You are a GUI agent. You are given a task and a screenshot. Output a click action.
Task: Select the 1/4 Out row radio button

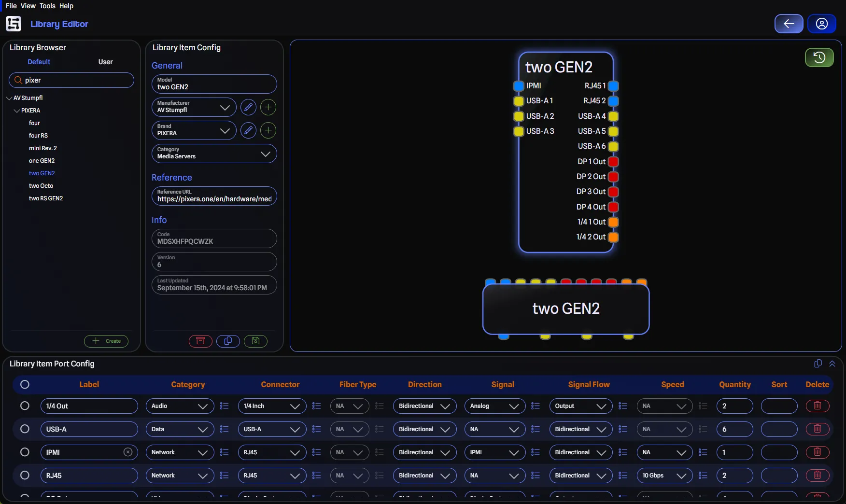25,406
